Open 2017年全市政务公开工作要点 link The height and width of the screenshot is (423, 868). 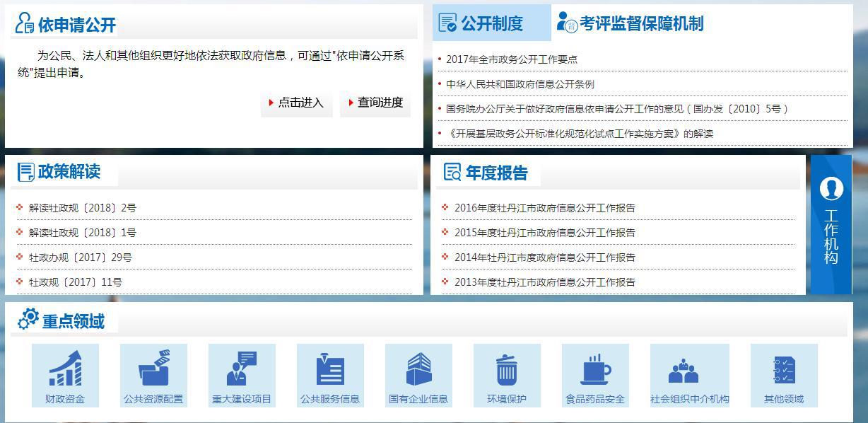[x=511, y=59]
